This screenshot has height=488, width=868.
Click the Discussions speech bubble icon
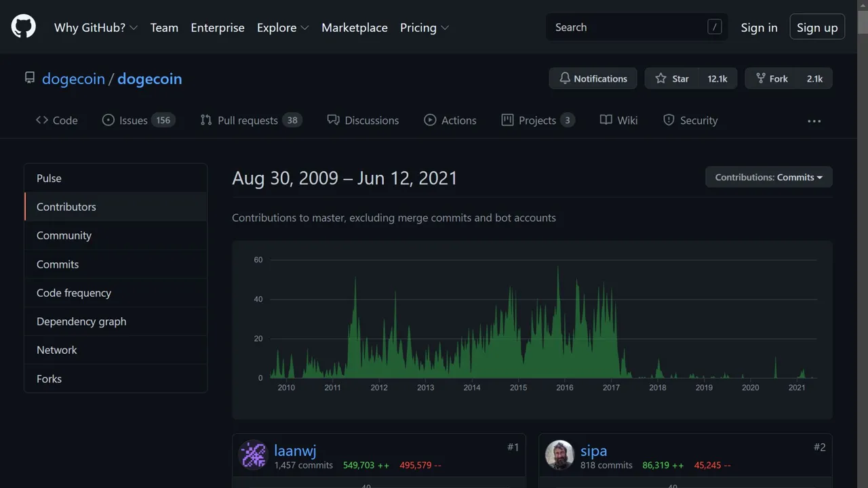click(x=333, y=120)
